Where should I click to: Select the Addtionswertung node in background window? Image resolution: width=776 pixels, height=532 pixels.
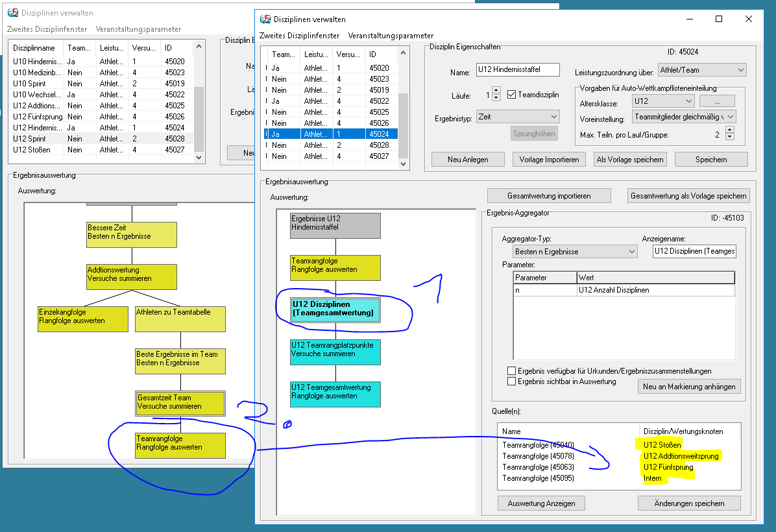[132, 276]
